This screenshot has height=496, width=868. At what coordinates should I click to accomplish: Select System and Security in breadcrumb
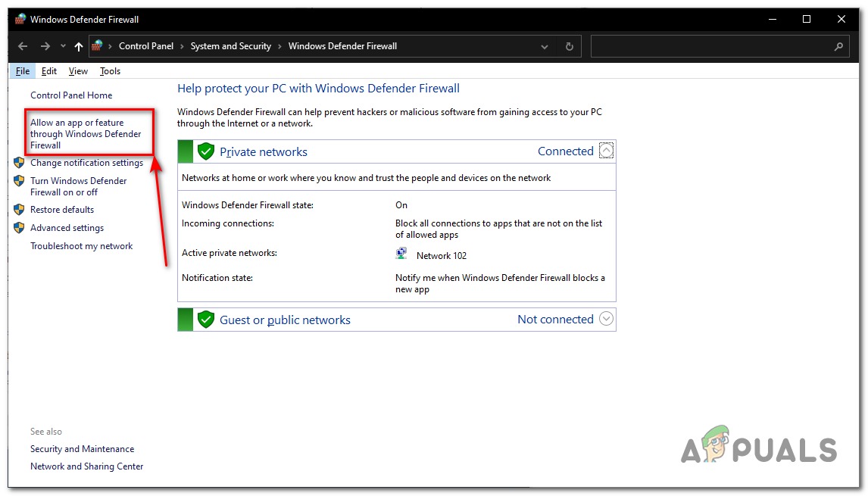[x=230, y=46]
